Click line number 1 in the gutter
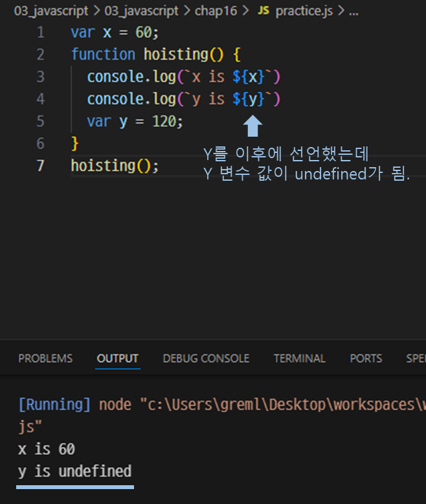This screenshot has width=426, height=504. (41, 32)
